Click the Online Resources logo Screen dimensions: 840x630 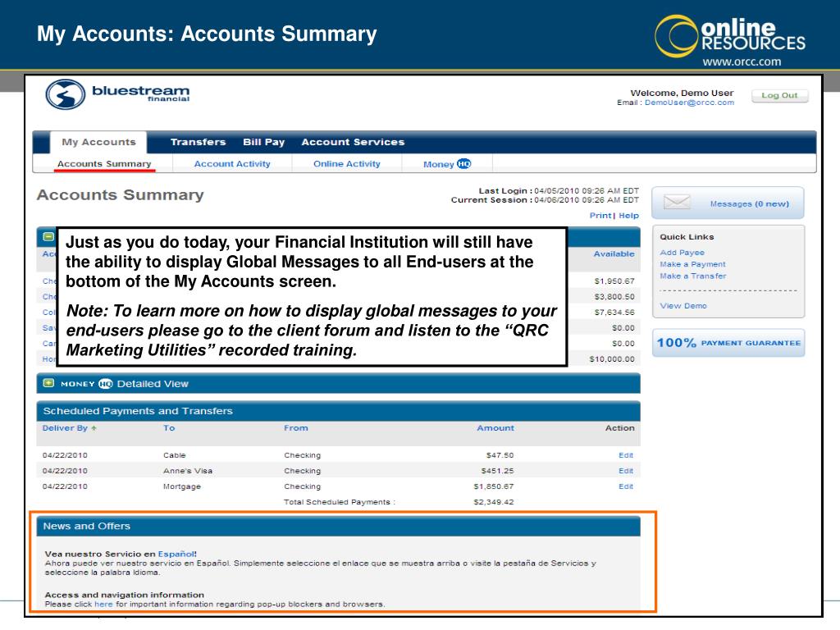point(730,35)
